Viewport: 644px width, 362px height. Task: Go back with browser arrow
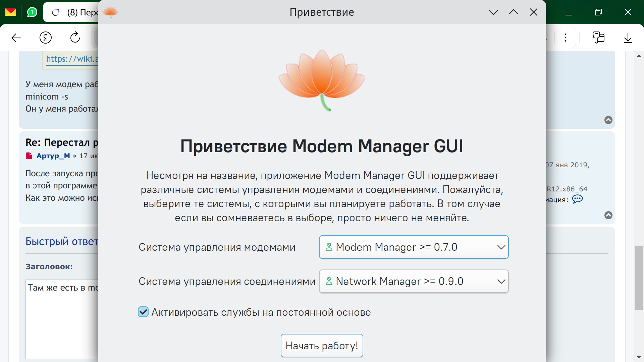click(16, 38)
